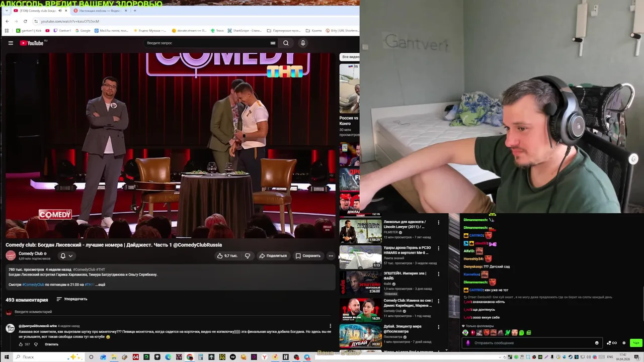Expand the notification bell dropdown for Comedy Club

point(66,255)
